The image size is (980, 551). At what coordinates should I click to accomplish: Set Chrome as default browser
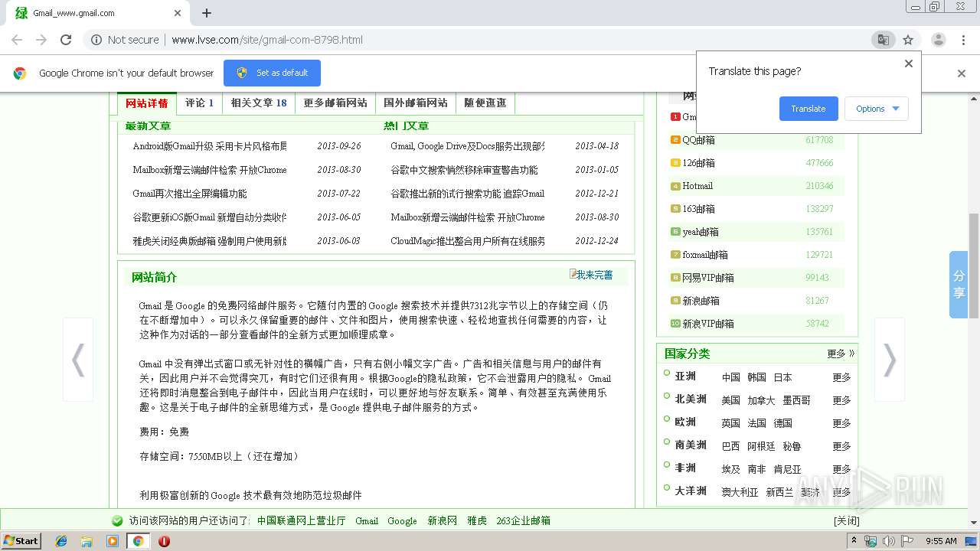point(272,73)
